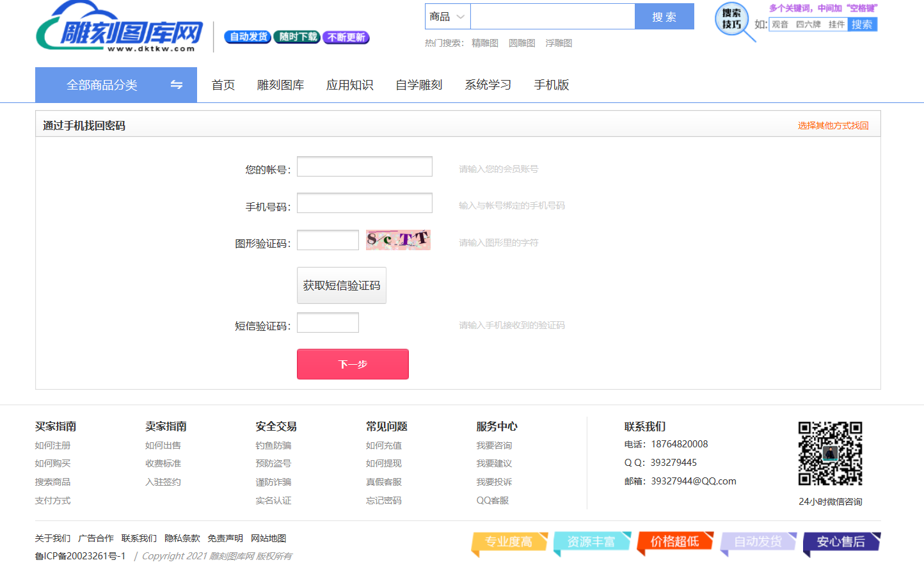The width and height of the screenshot is (924, 567).
Task: Click the 价格超低 footer badge
Action: click(675, 543)
